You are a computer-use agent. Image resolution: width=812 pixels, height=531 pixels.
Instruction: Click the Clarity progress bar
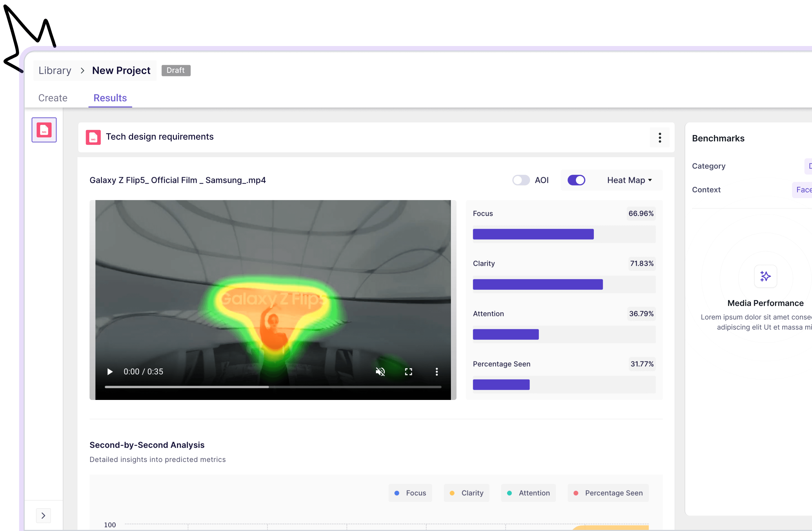[x=564, y=284]
